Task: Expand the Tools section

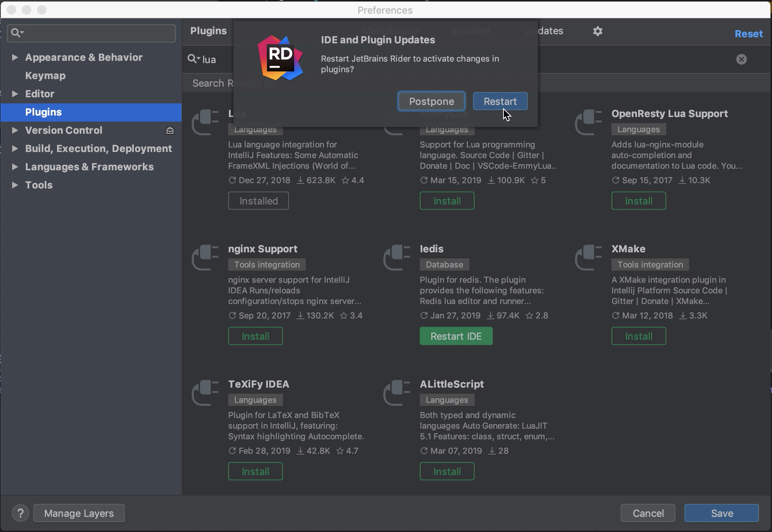Action: (15, 185)
